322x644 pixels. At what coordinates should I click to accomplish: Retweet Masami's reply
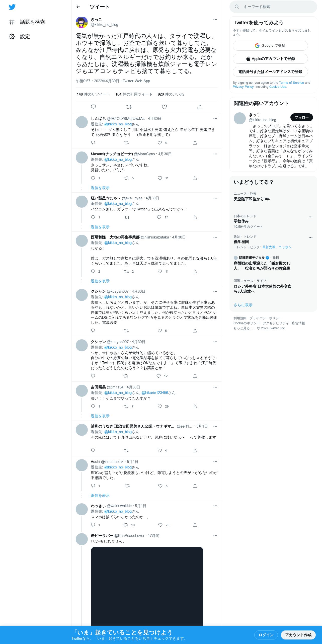click(127, 178)
